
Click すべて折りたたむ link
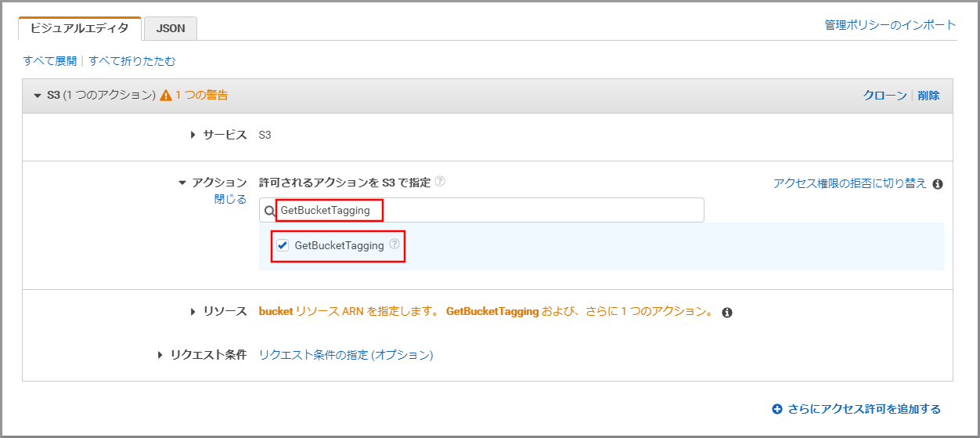point(132,61)
